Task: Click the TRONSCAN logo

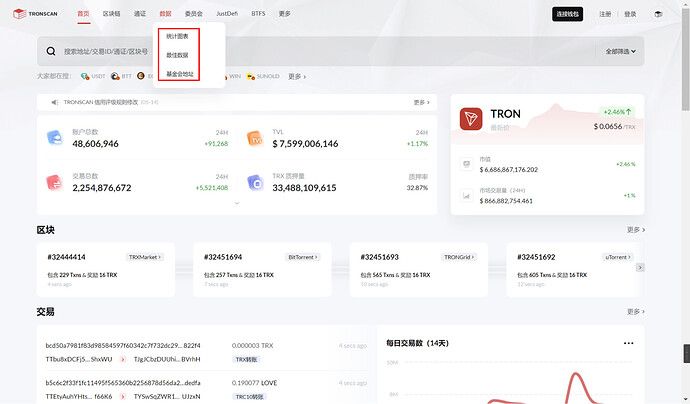Action: (x=35, y=14)
